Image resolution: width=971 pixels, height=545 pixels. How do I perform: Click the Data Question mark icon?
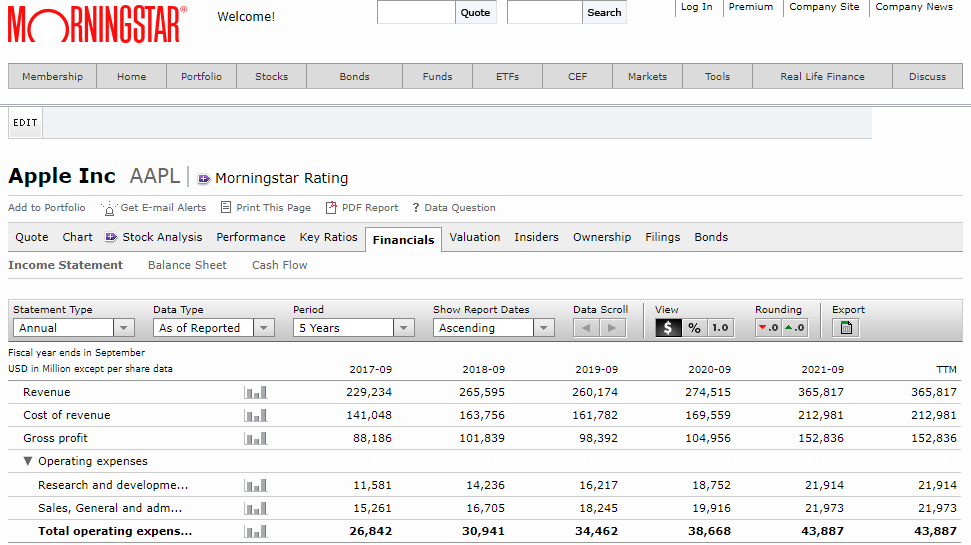416,208
